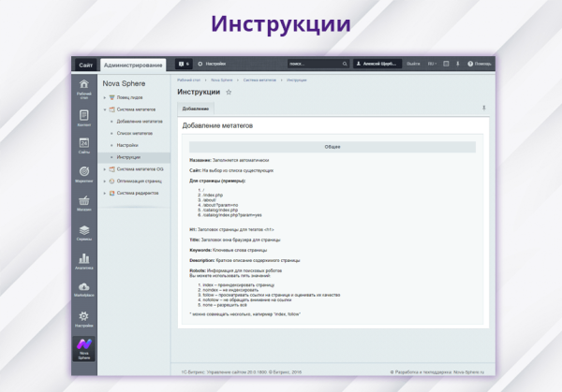
Task: Click Система метатегов breadcrumb link
Action: click(x=259, y=80)
